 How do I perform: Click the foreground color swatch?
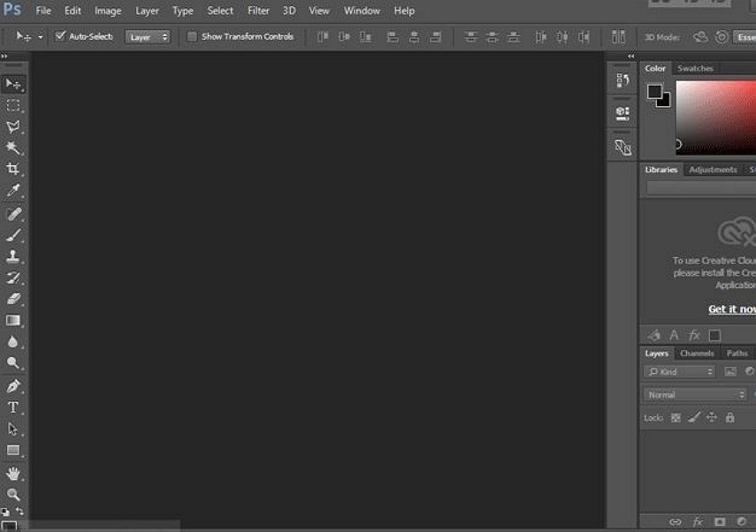click(654, 91)
